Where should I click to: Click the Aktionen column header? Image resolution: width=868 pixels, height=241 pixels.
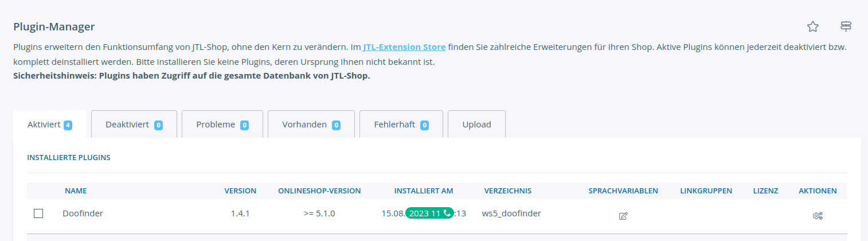[x=818, y=191]
